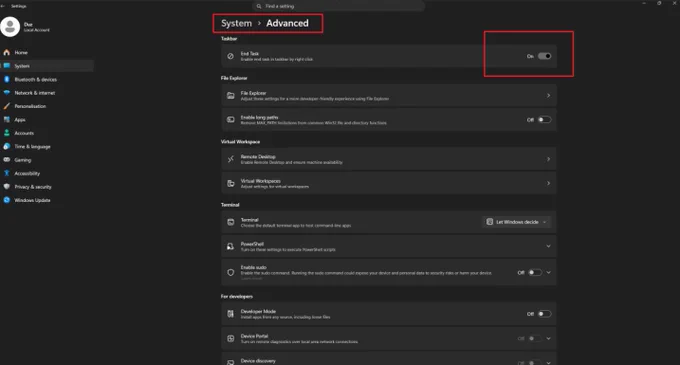Click the Accessibility icon

tap(7, 173)
